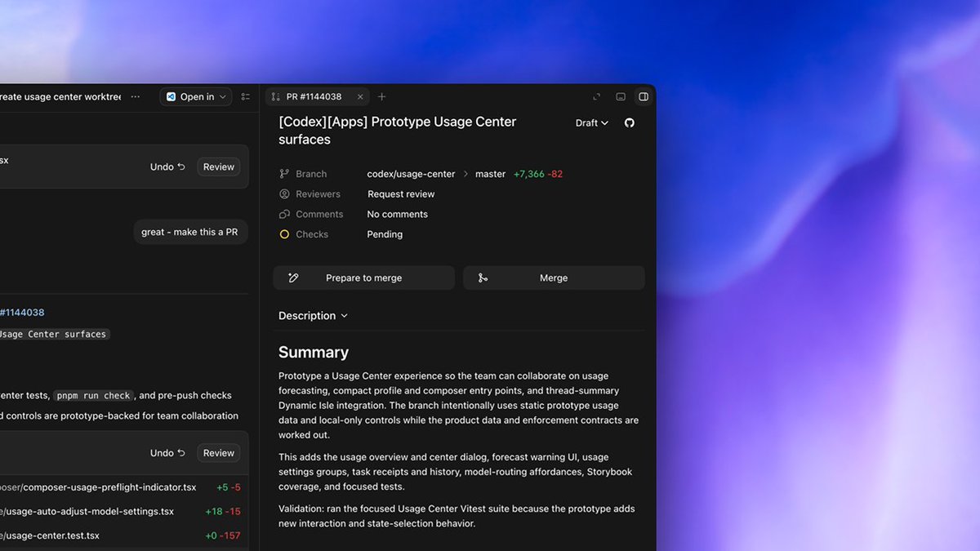Click the No comments text
The height and width of the screenshot is (551, 980).
(397, 214)
